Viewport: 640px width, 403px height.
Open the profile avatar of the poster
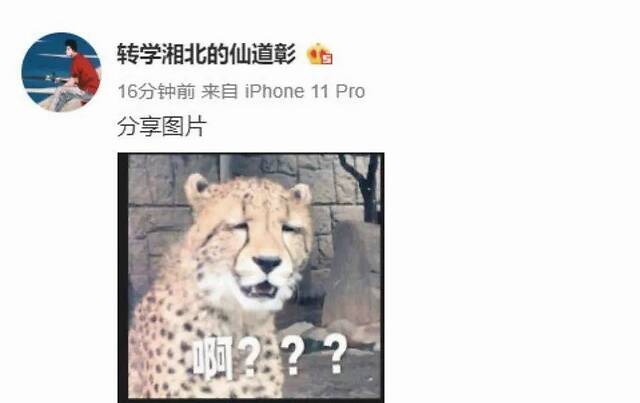(x=61, y=72)
